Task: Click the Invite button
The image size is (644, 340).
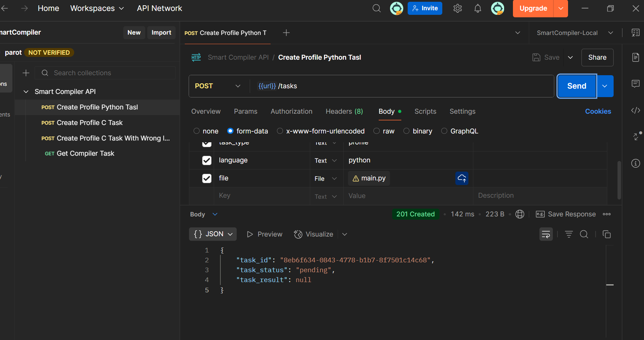Action: (x=425, y=8)
